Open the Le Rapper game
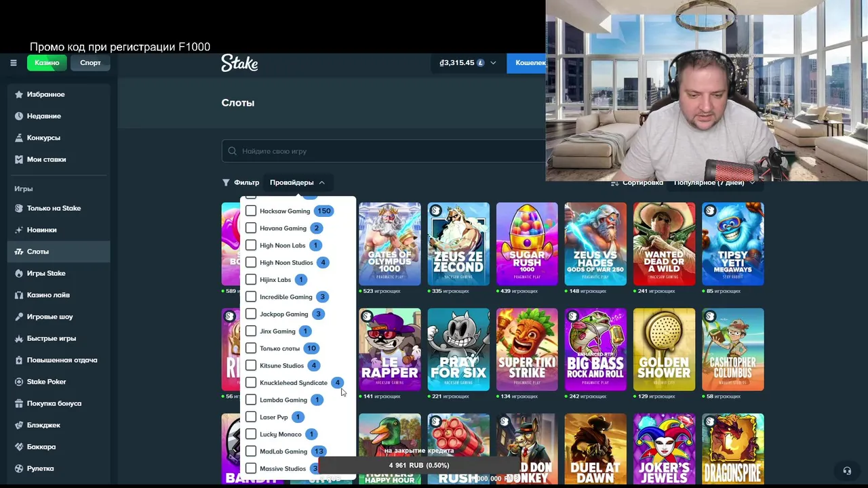Image resolution: width=868 pixels, height=488 pixels. 390,350
